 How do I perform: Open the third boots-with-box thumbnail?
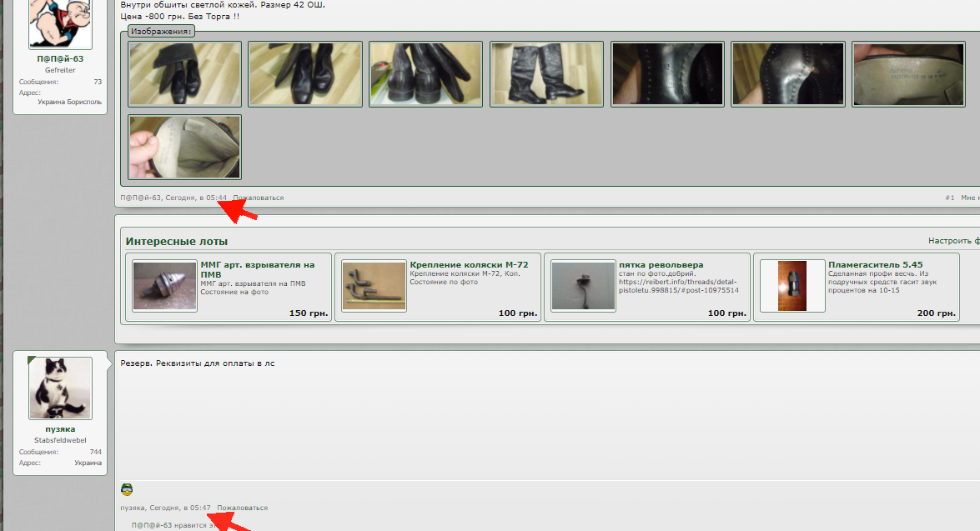click(425, 74)
